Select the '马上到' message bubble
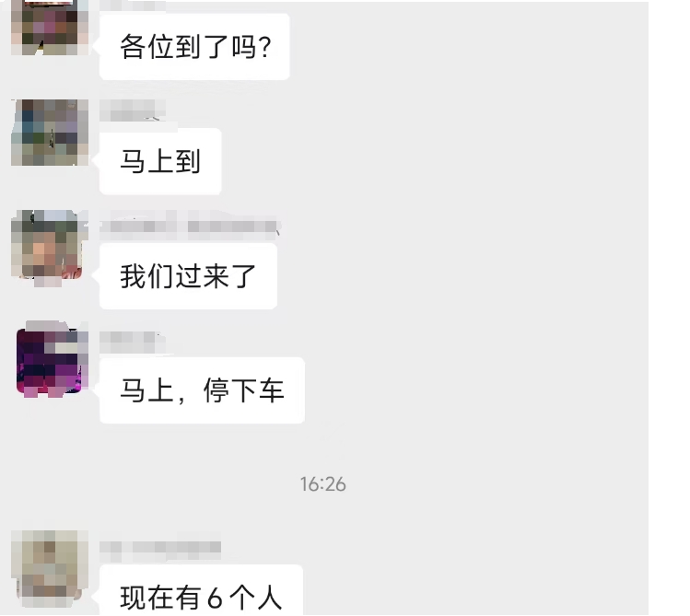The width and height of the screenshot is (690, 616). (160, 161)
